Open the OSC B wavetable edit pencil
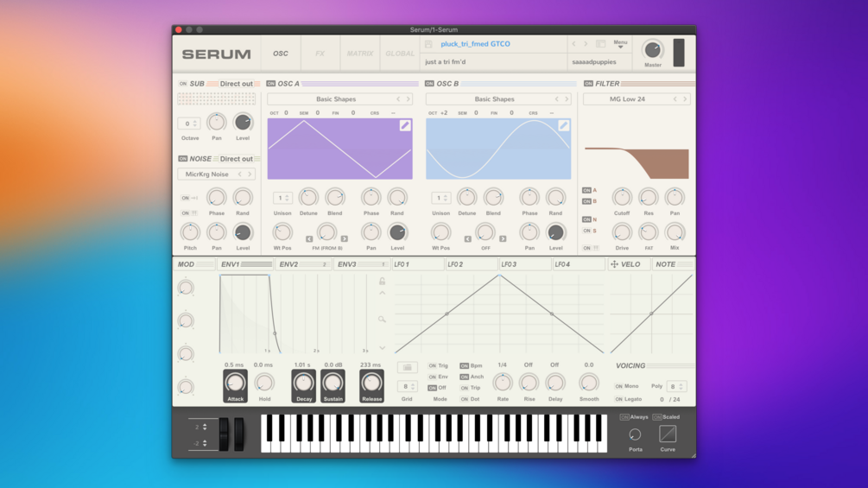The width and height of the screenshot is (868, 488). tap(563, 125)
